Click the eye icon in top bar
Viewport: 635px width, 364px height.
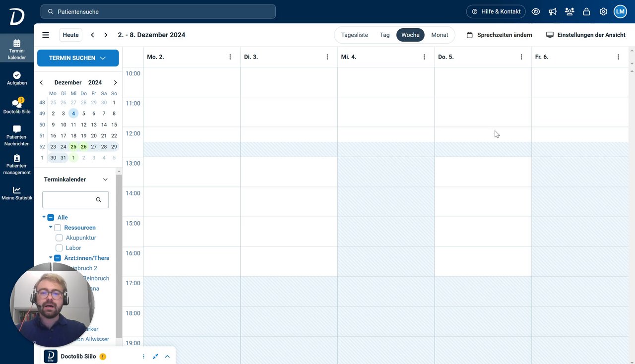click(536, 11)
